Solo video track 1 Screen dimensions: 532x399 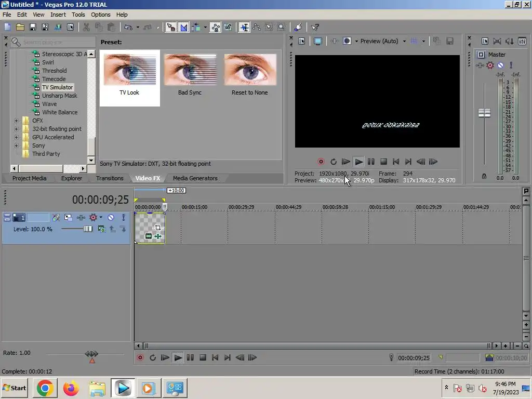[x=124, y=218]
